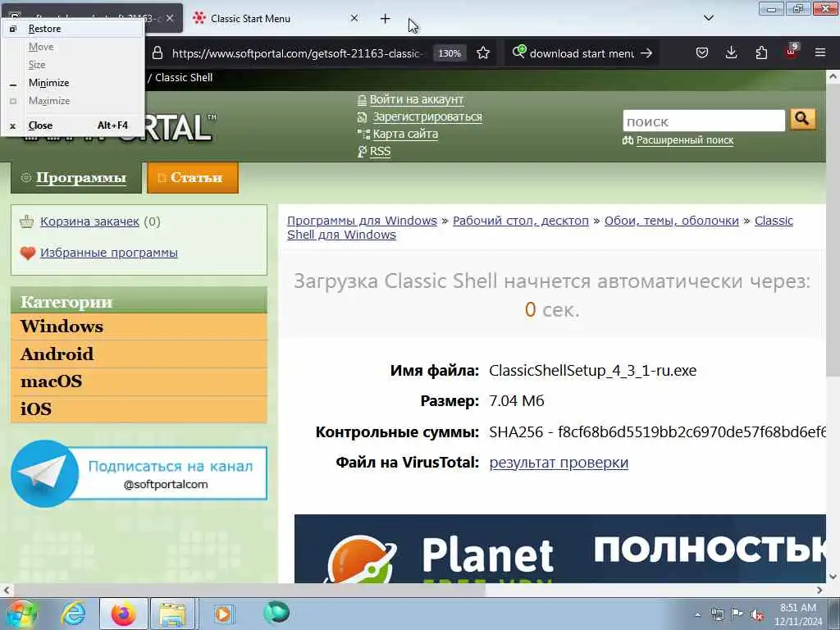Choose Close Alt+F4 in system menu

click(73, 126)
